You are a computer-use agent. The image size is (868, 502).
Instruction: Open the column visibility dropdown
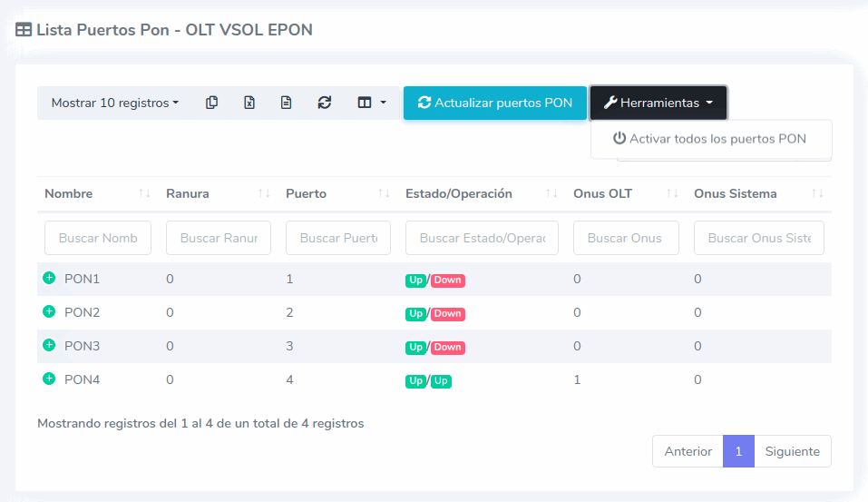click(x=372, y=103)
